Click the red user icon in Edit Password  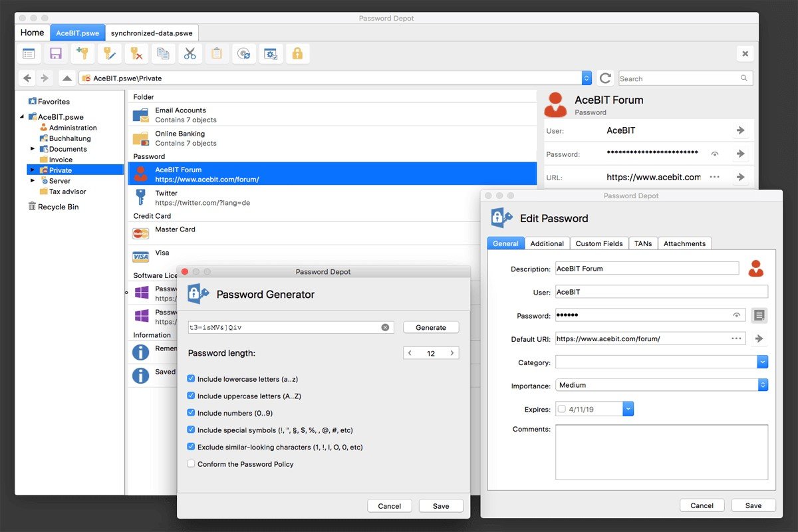[755, 269]
